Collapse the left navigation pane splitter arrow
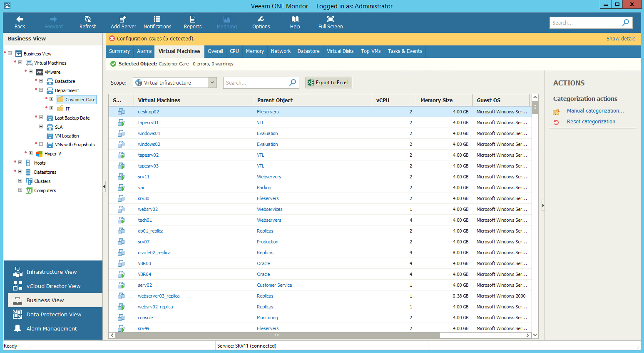 coord(104,187)
